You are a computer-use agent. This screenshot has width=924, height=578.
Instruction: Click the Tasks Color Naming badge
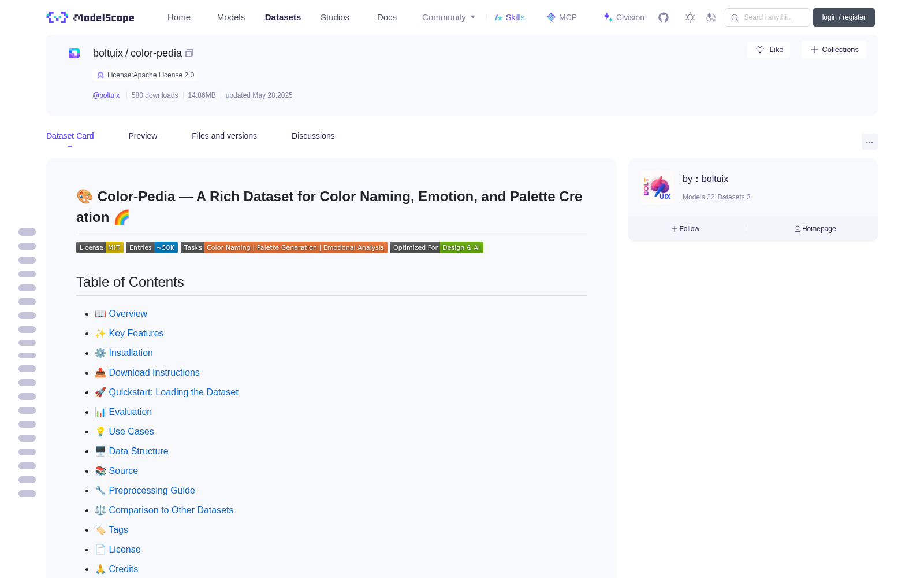coord(284,247)
